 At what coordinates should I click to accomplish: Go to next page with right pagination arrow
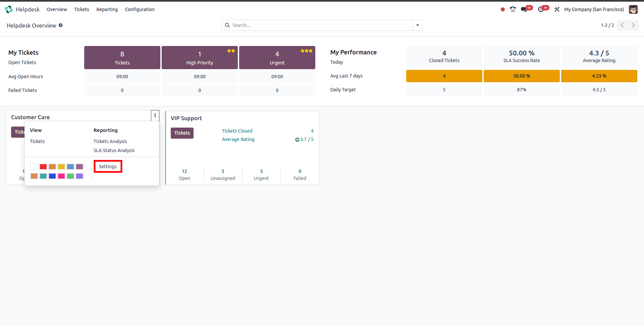coord(633,25)
